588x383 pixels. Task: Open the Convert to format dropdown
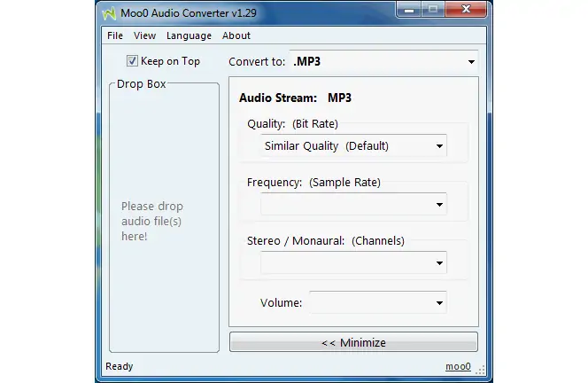coord(384,61)
